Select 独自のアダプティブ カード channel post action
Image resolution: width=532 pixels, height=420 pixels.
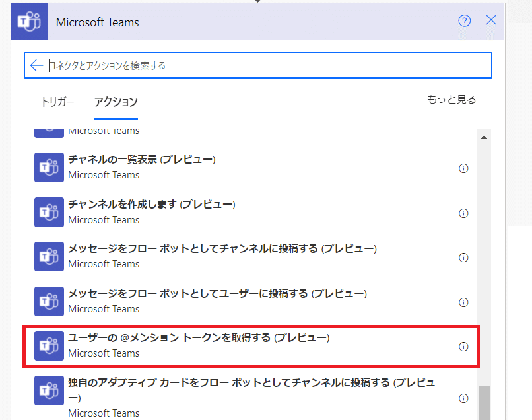tap(251, 396)
